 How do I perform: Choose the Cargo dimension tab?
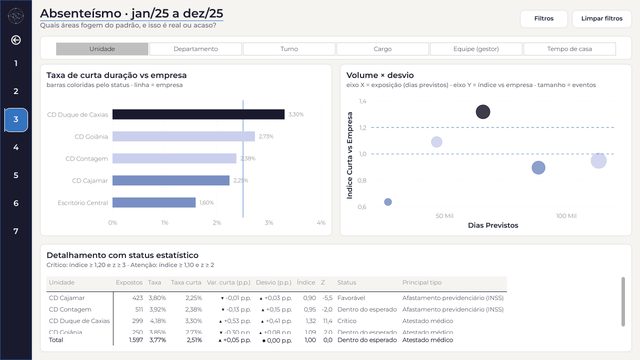click(x=382, y=49)
